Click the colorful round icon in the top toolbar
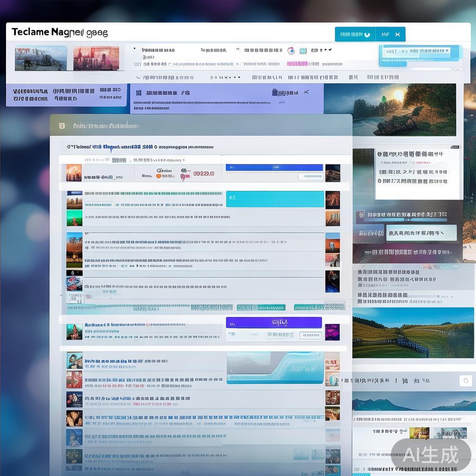Viewport: 476px width, 476px height. tap(291, 51)
